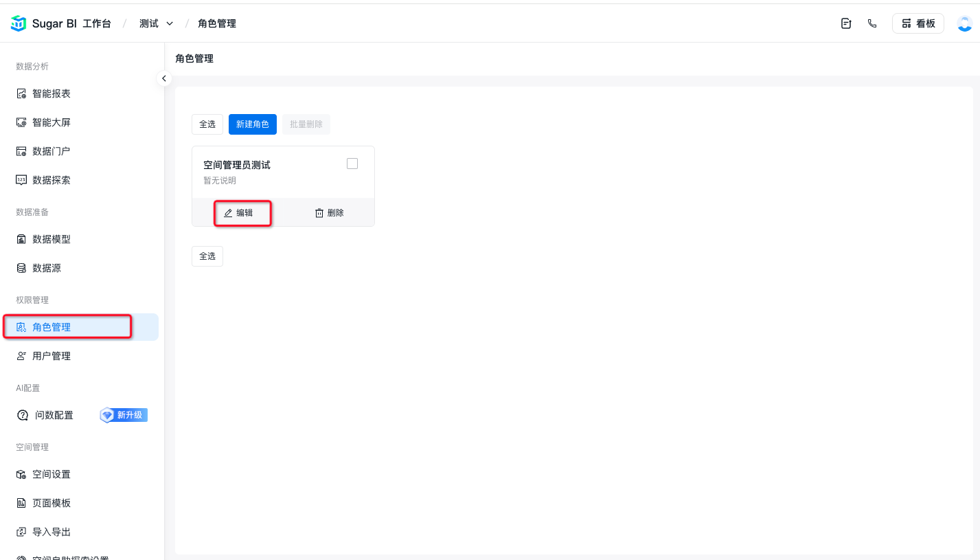Screen dimensions: 980x560
Task: Click the 导入导出 sidebar icon
Action: pyautogui.click(x=21, y=532)
